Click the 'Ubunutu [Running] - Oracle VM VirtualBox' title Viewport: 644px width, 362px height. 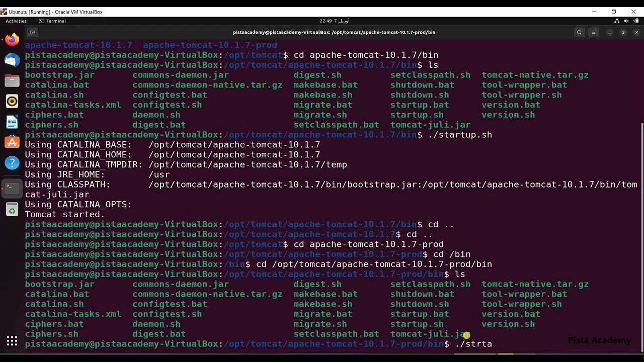[x=55, y=12]
